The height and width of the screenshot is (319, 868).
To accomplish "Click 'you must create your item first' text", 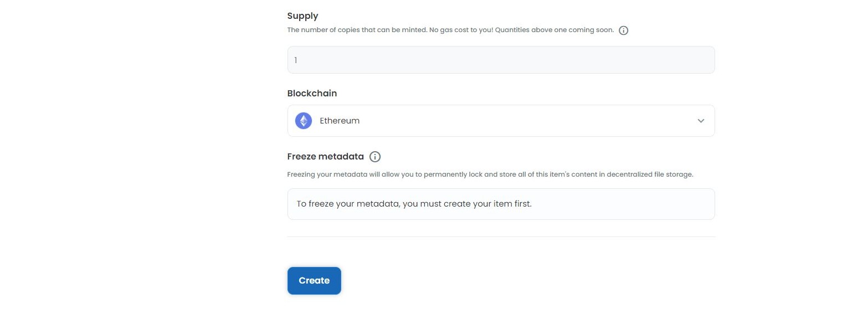I will (x=467, y=204).
